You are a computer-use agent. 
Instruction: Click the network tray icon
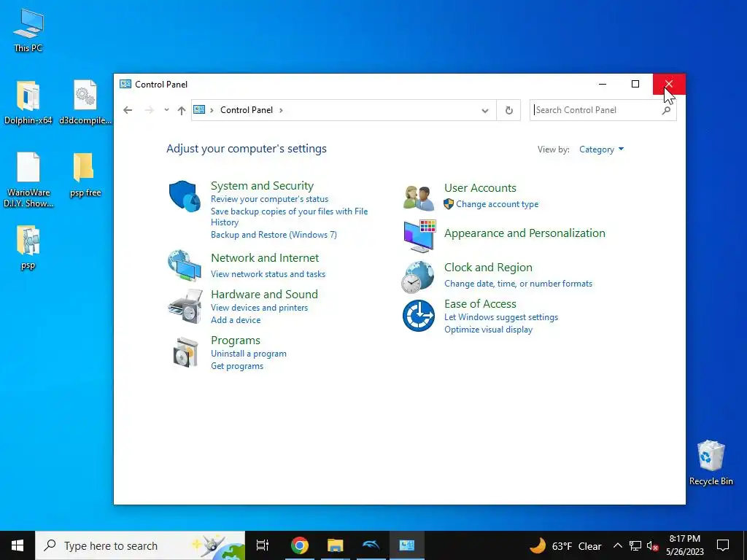click(635, 546)
